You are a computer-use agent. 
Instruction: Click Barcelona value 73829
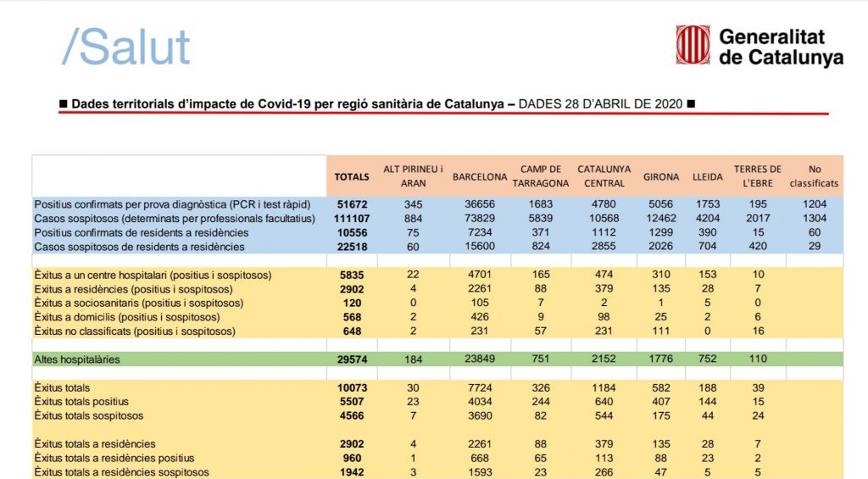coord(480,218)
